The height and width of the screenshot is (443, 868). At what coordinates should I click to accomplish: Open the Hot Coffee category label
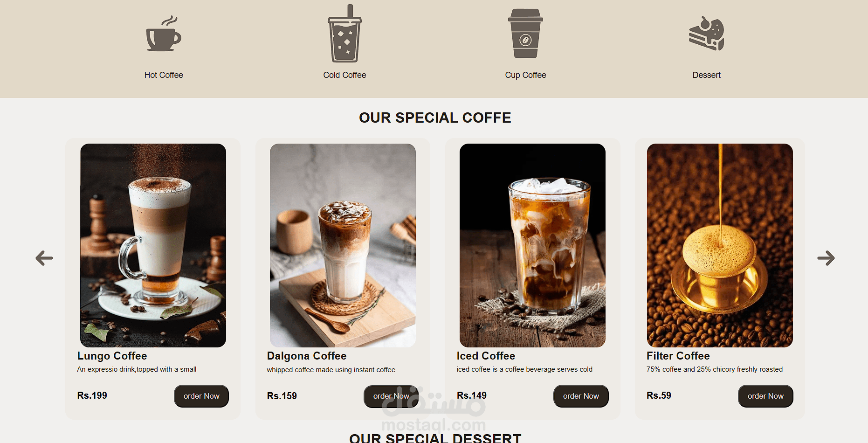pos(164,75)
